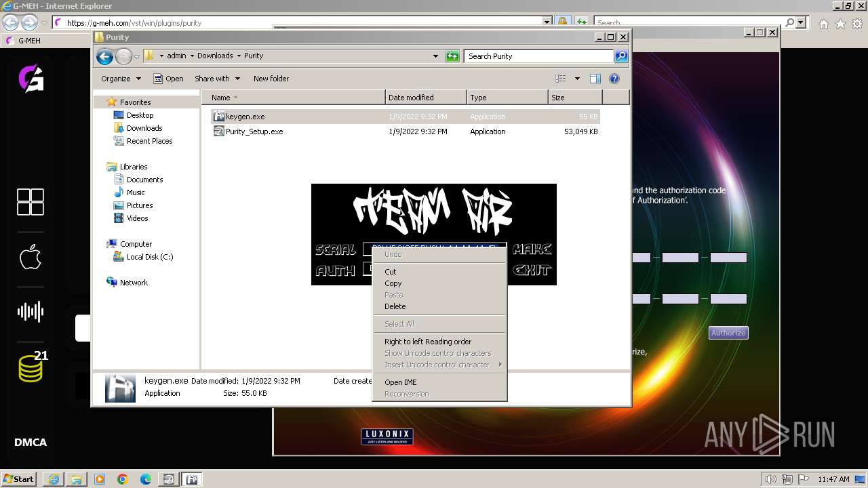
Task: Launch Google Chrome from taskbar
Action: click(x=123, y=479)
